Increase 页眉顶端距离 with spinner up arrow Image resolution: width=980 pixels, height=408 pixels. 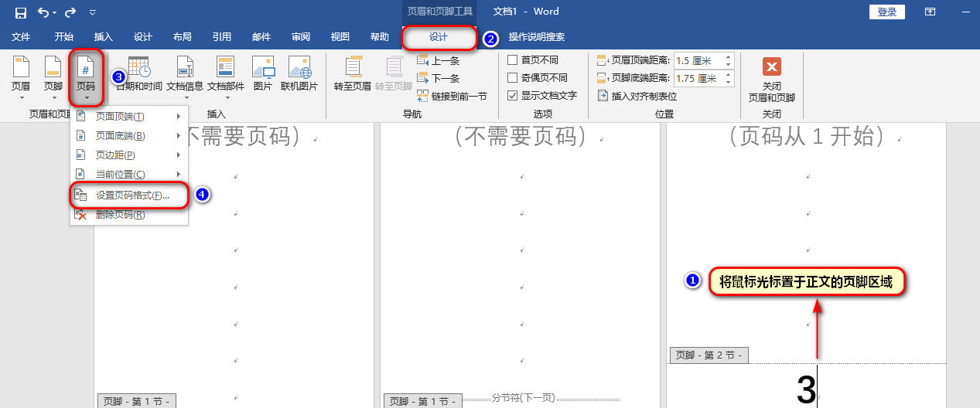(728, 56)
